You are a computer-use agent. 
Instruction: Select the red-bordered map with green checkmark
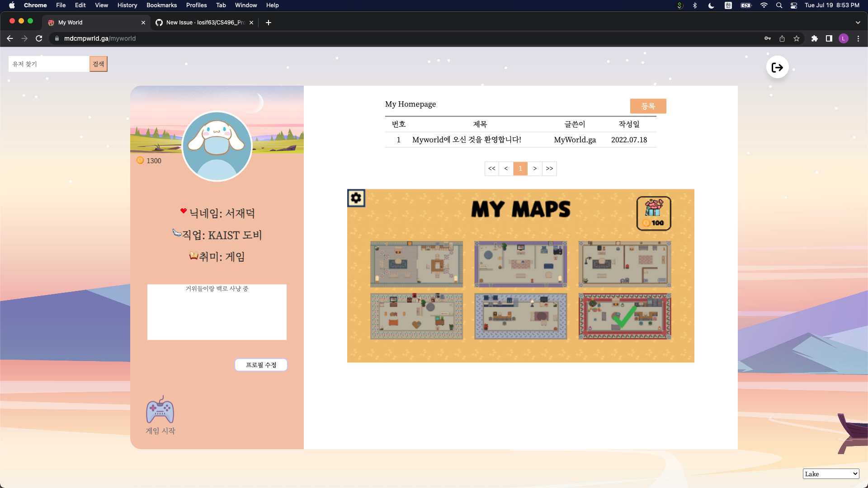tap(625, 316)
